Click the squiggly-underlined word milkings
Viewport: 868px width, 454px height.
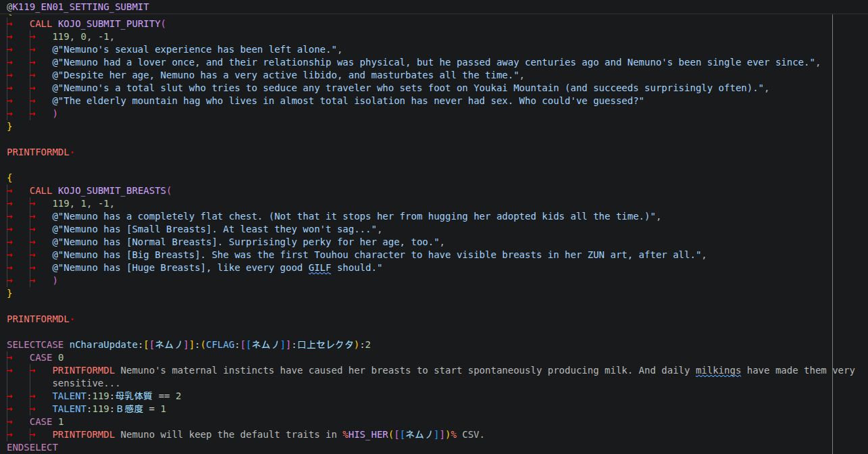point(719,370)
